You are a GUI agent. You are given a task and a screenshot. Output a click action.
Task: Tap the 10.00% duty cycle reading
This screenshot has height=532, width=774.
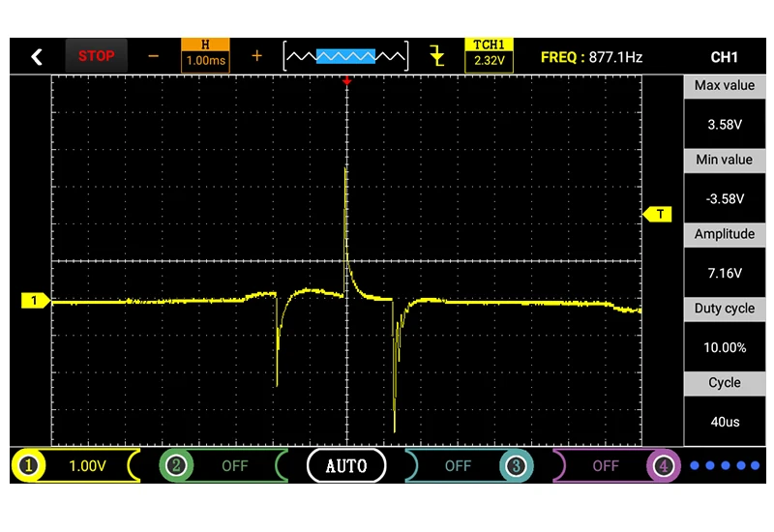coord(724,347)
